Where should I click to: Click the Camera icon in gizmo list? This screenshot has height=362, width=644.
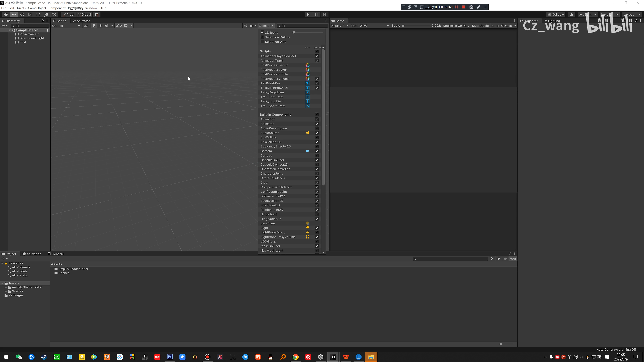click(x=308, y=151)
